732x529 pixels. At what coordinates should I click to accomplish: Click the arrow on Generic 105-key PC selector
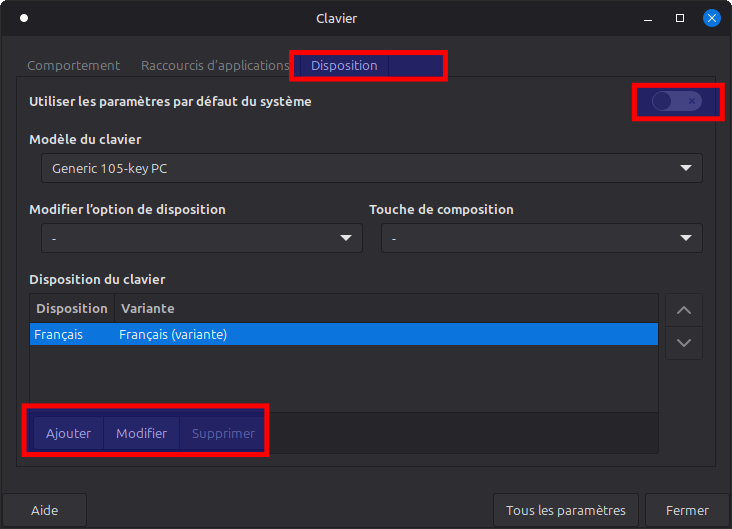(x=685, y=168)
